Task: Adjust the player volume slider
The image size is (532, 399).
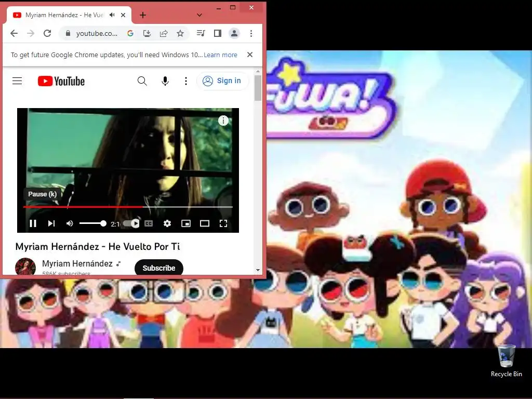Action: tap(92, 223)
